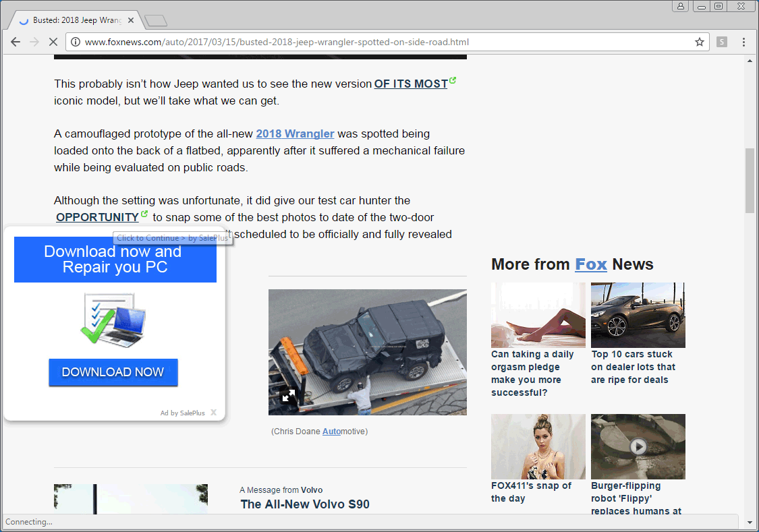Open the 2018 Wrangler link
The height and width of the screenshot is (532, 759).
point(295,134)
